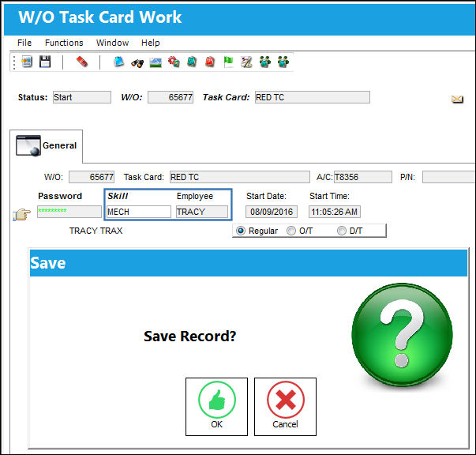Screen dimensions: 476x455
Task: Click the red eraser toolbar icon
Action: click(81, 62)
